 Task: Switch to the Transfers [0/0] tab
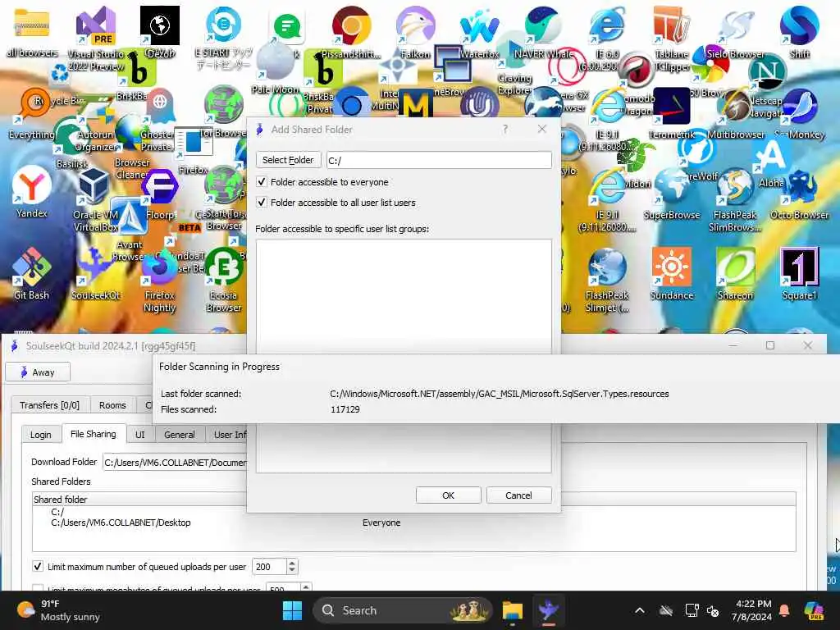pos(49,405)
